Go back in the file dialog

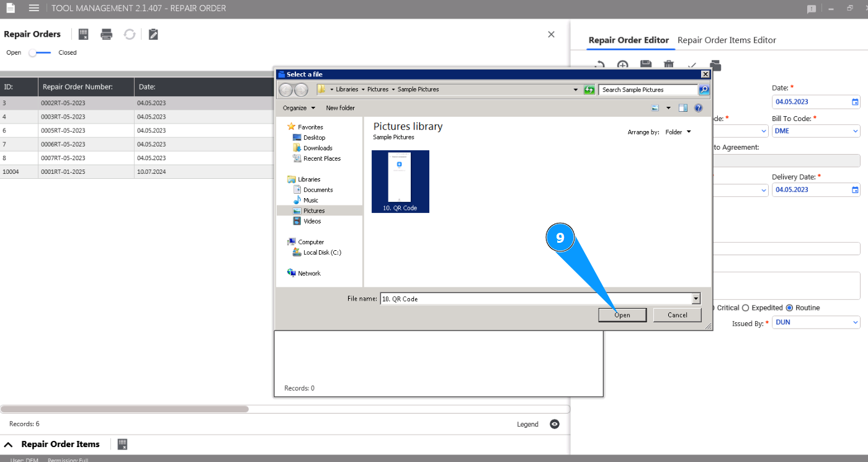point(286,89)
